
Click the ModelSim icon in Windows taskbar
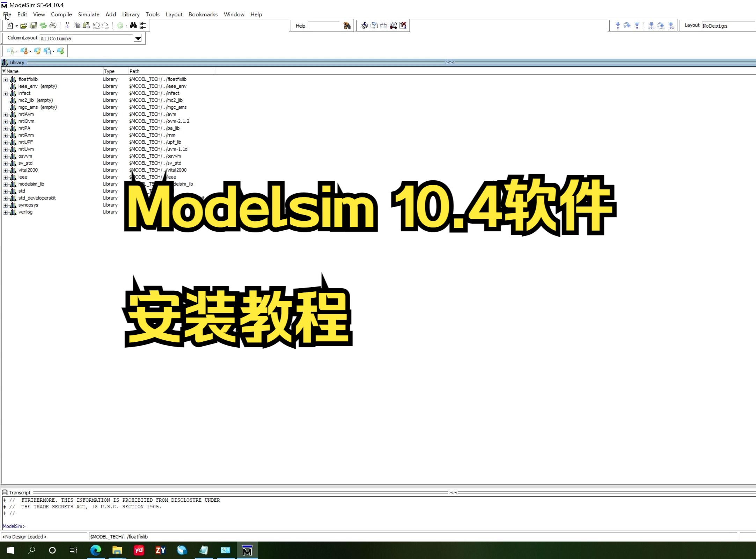coord(247,551)
